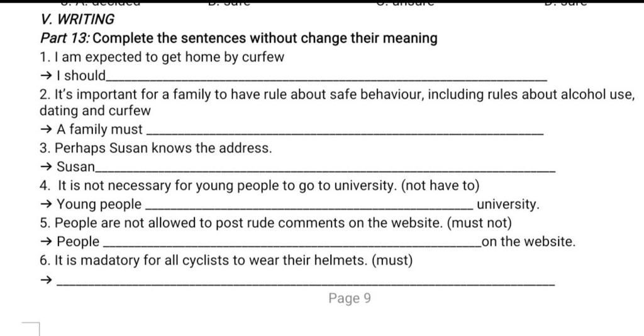Click the arrow before "A family must"
The image size is (644, 336).
tap(46, 129)
